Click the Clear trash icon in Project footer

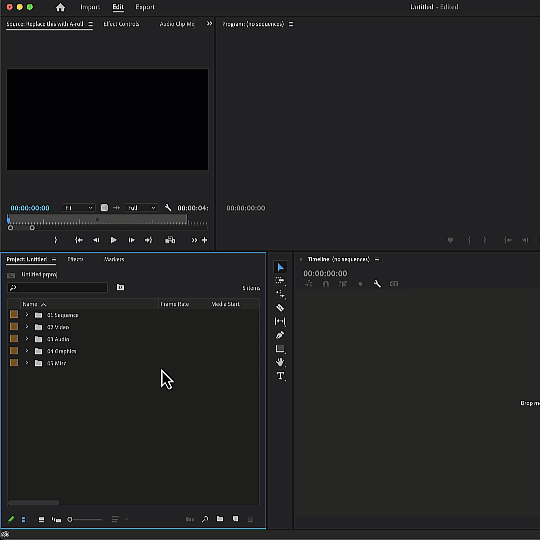(250, 519)
